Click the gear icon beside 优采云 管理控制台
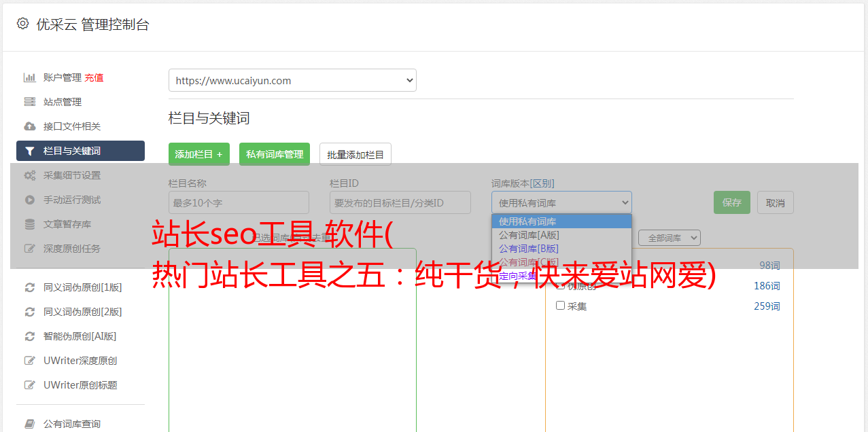The width and height of the screenshot is (868, 432). click(22, 24)
